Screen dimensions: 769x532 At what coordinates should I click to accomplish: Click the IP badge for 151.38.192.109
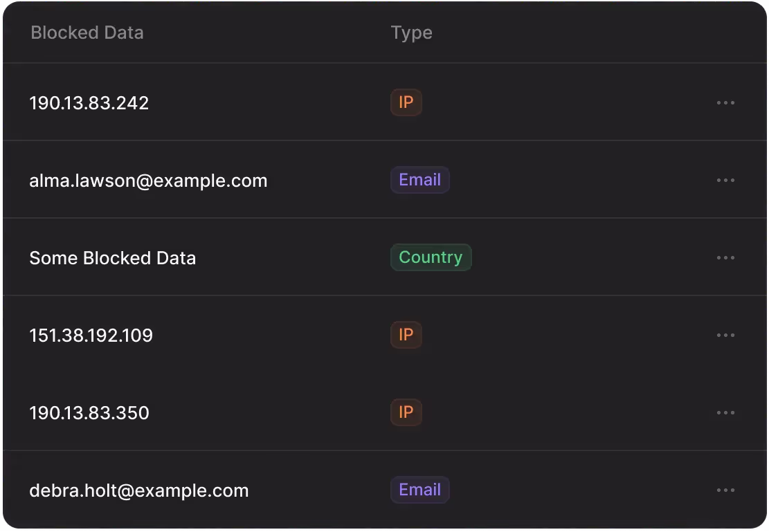(x=406, y=336)
